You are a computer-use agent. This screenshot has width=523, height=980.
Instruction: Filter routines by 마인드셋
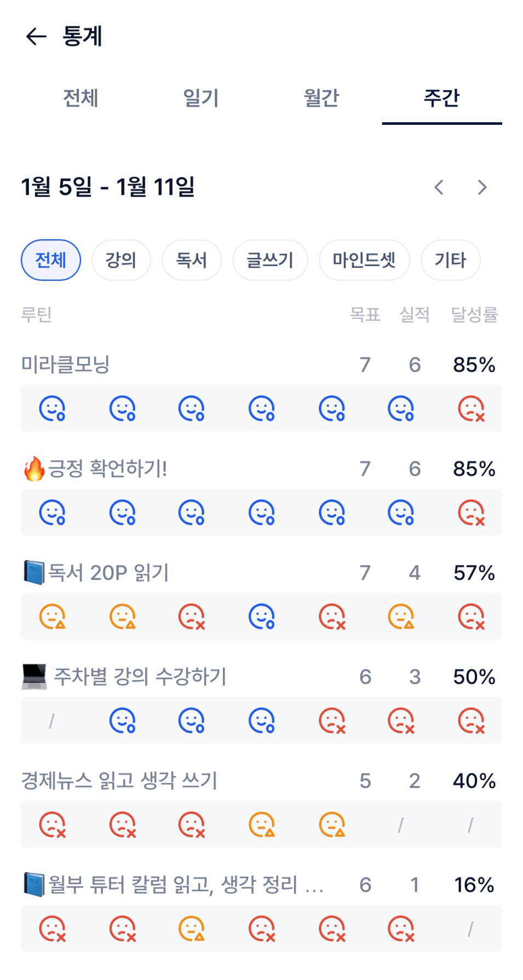(x=364, y=260)
